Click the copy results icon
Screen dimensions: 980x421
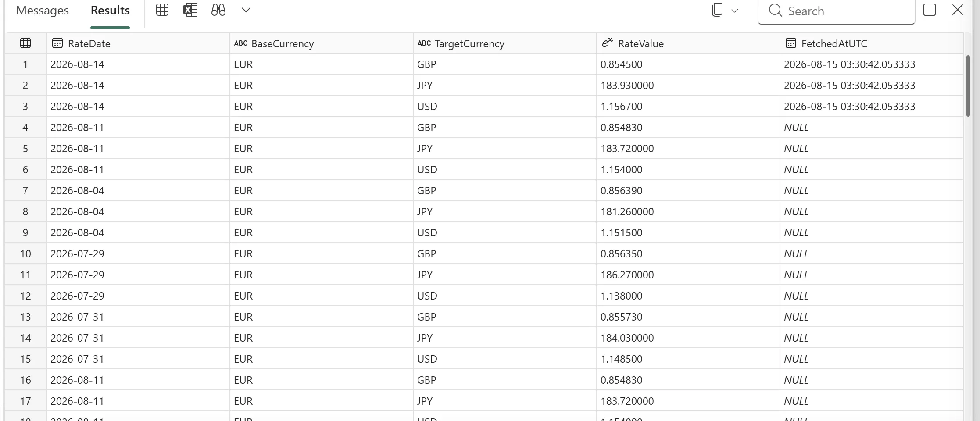(x=717, y=10)
